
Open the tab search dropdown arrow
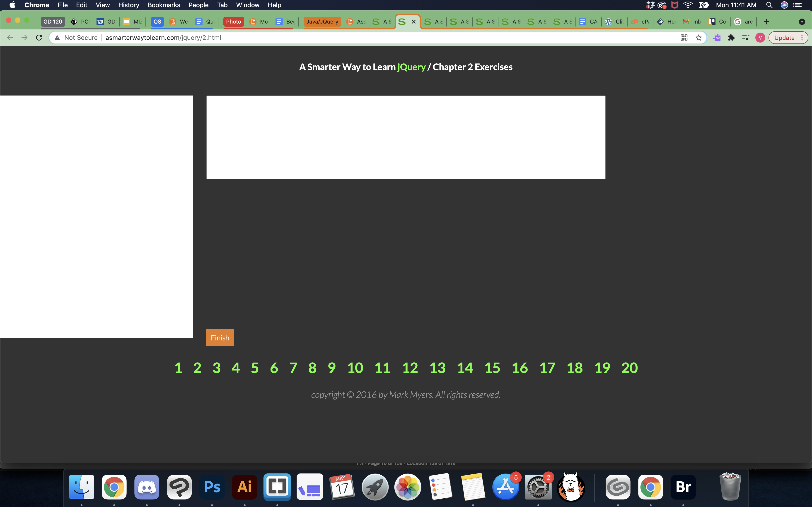click(x=802, y=22)
